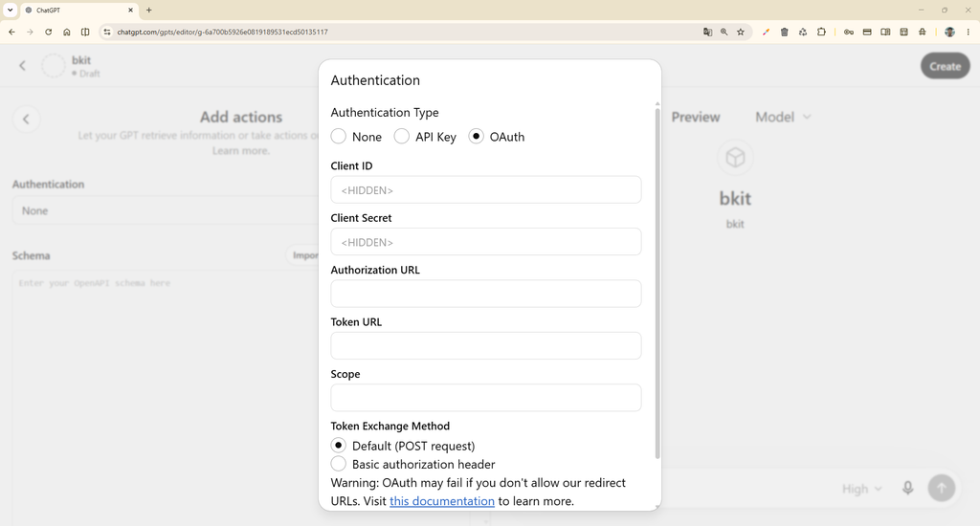
Task: Click the bkit cube icon in preview
Action: click(x=735, y=158)
